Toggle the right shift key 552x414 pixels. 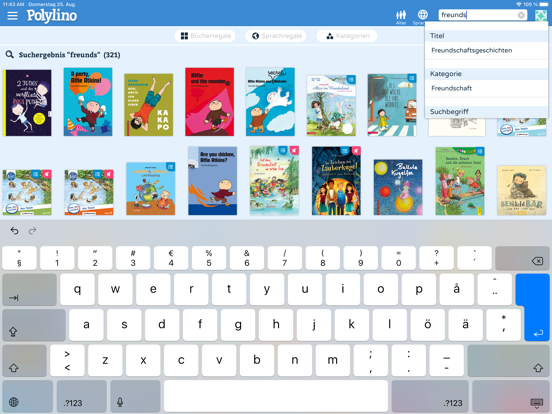508,361
